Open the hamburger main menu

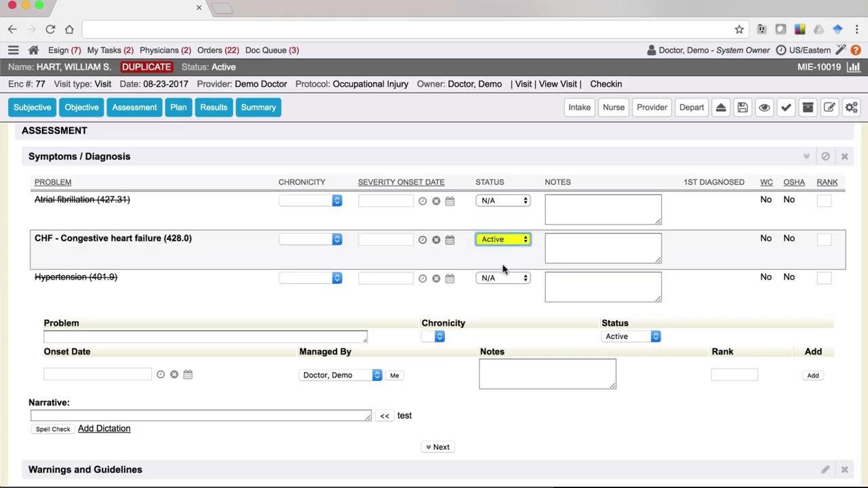pos(13,50)
